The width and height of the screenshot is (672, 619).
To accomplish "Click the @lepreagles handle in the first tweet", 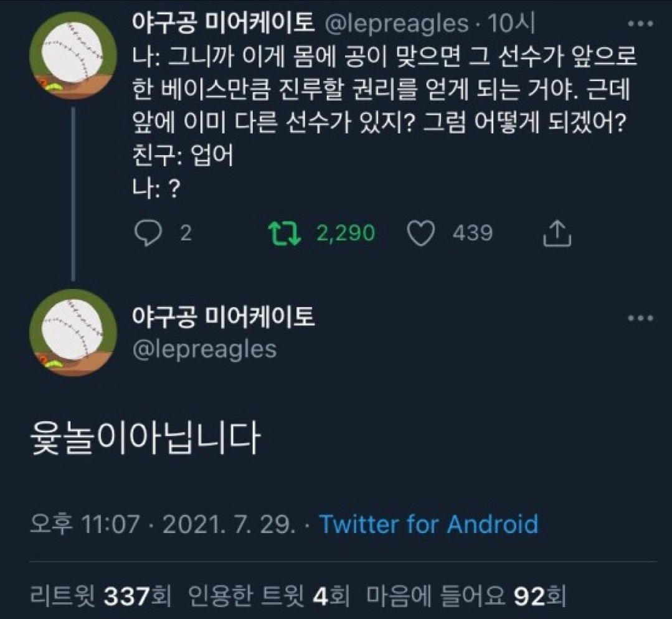I will [x=397, y=24].
